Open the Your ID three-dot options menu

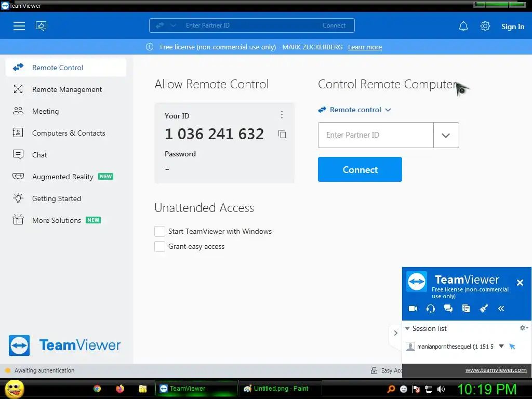point(282,115)
